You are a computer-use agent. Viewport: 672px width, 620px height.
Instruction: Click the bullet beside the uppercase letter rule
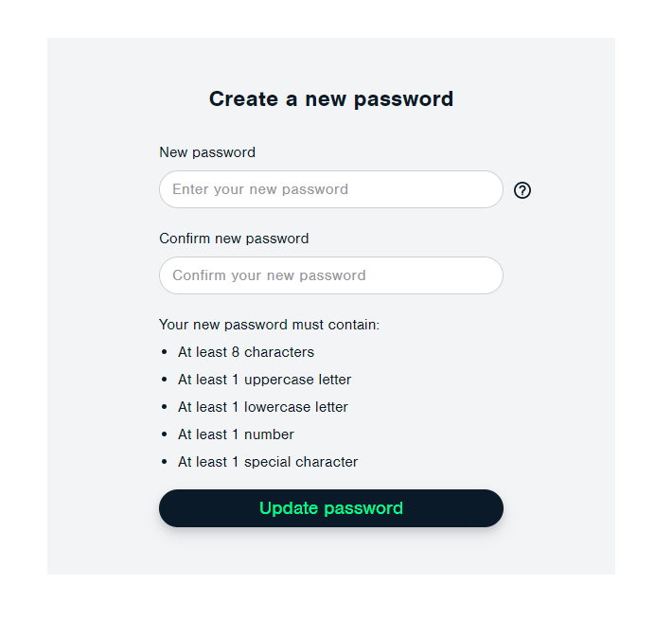pos(165,380)
